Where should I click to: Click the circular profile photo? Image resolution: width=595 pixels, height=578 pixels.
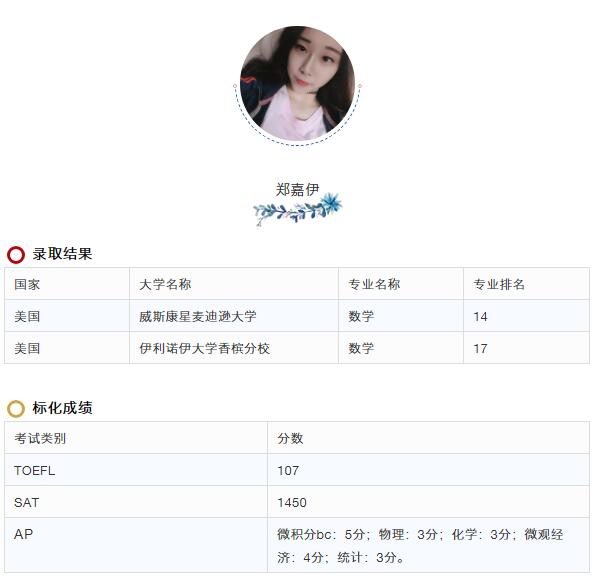click(297, 83)
